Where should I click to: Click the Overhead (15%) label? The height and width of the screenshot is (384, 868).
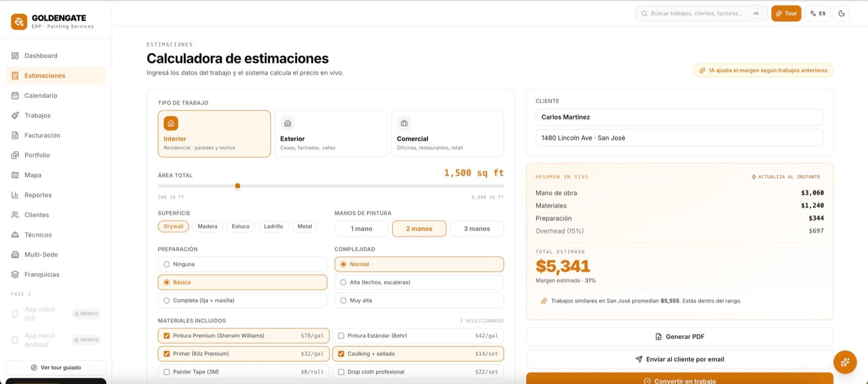tap(559, 231)
